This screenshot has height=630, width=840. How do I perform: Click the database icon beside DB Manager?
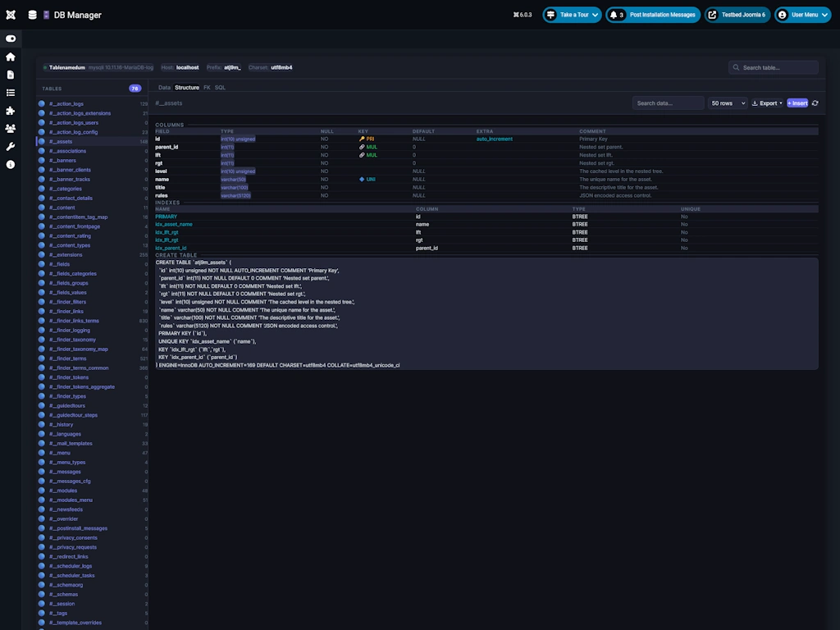33,15
